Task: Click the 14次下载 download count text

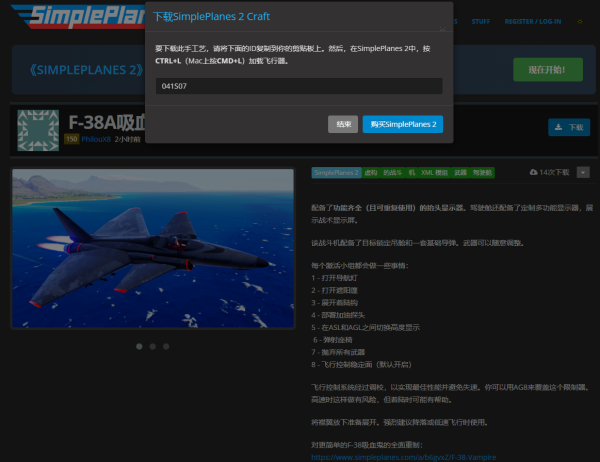Action: (x=554, y=172)
